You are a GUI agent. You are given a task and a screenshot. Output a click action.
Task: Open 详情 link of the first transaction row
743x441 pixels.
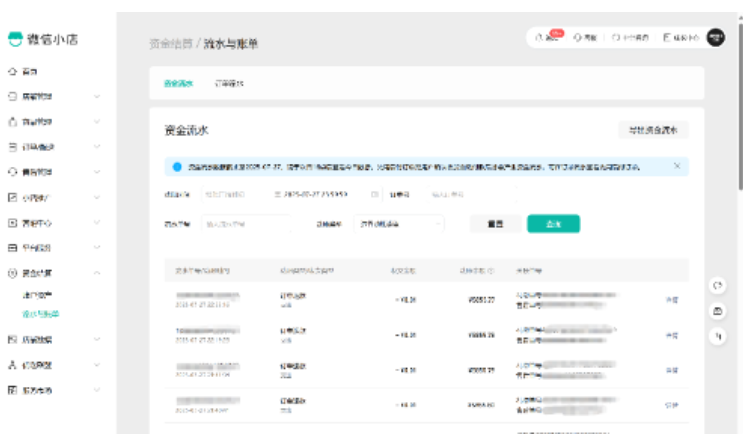point(671,299)
